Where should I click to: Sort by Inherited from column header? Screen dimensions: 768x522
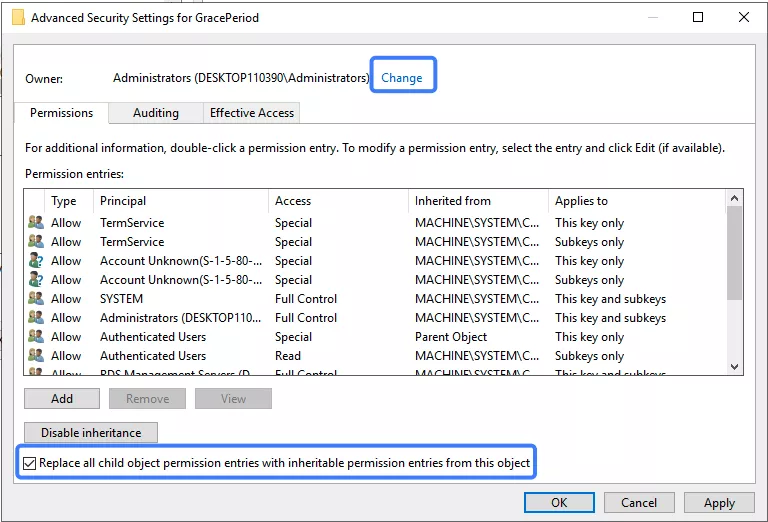[476, 201]
